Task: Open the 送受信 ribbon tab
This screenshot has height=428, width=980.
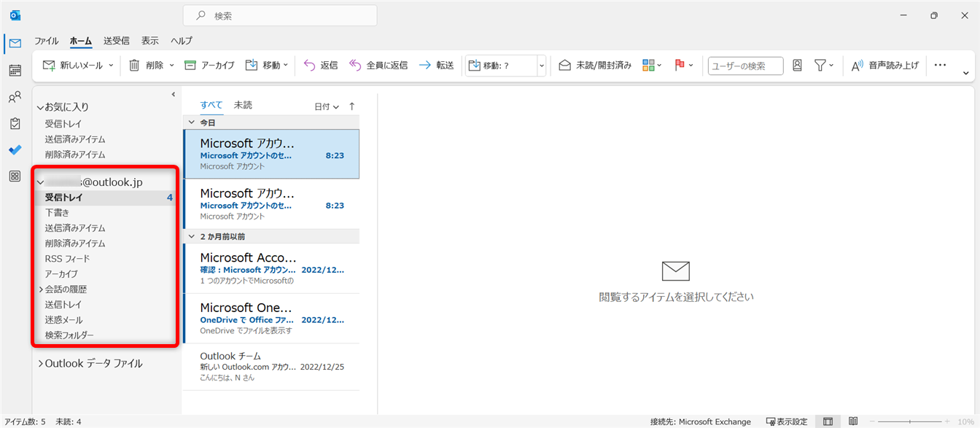Action: click(116, 41)
